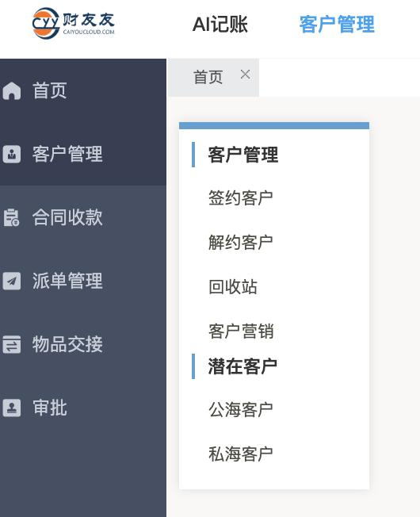Go to 首页 in sidebar
Screen dimensions: 420x517
pyautogui.click(x=50, y=90)
